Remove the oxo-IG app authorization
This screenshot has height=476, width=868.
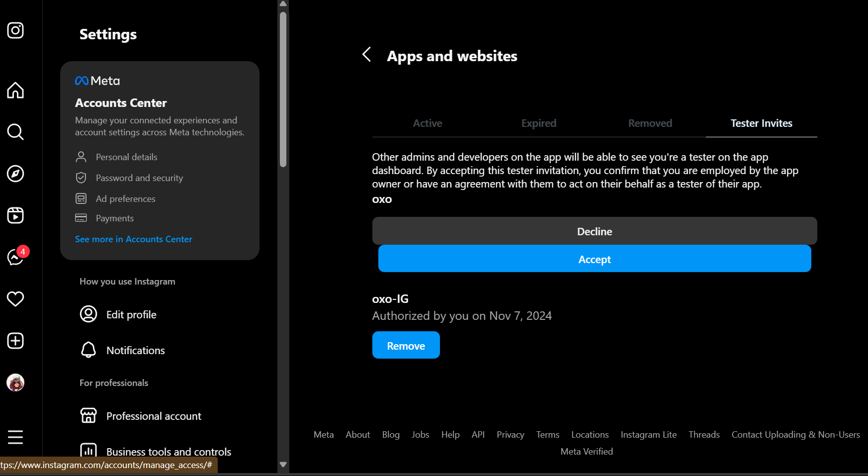(x=406, y=345)
